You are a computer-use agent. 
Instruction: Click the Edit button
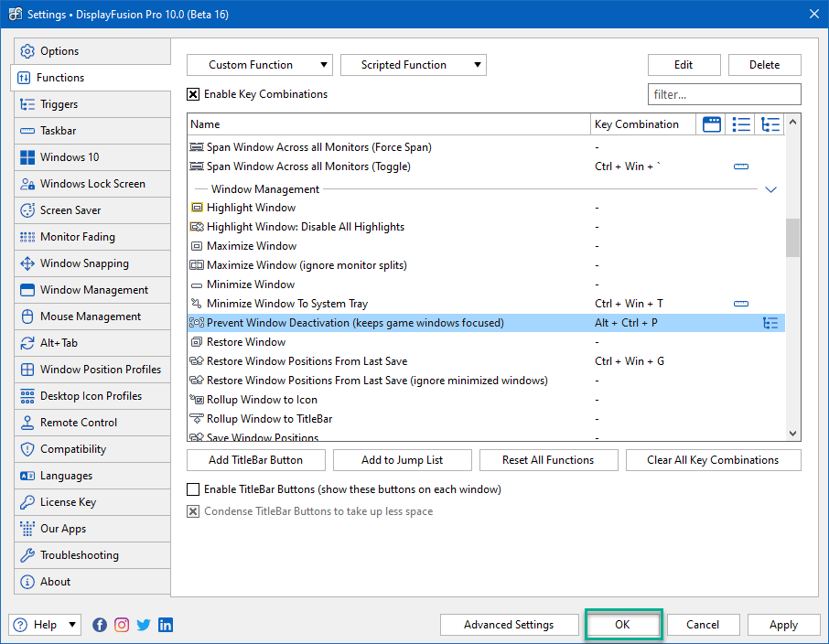(x=684, y=65)
